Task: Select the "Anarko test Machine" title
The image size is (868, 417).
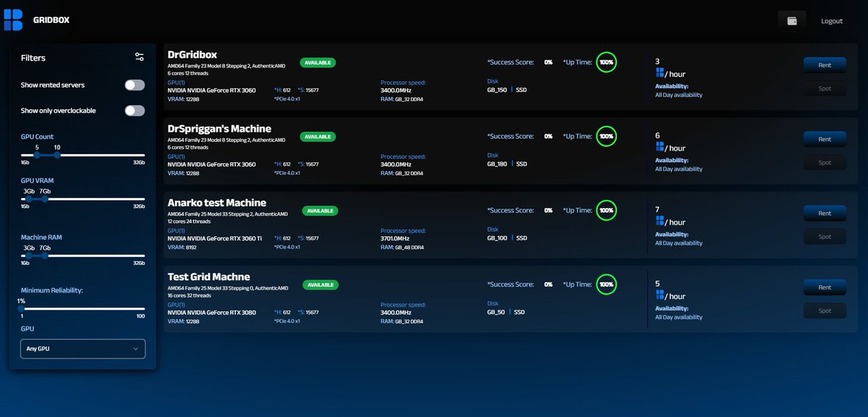Action: tap(217, 203)
